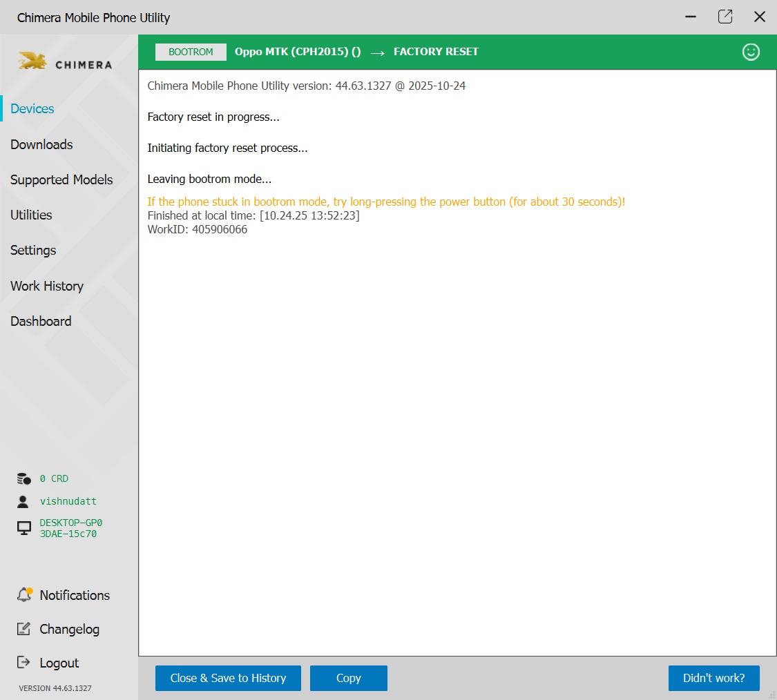
Task: Minimize the Chimera window
Action: click(690, 17)
